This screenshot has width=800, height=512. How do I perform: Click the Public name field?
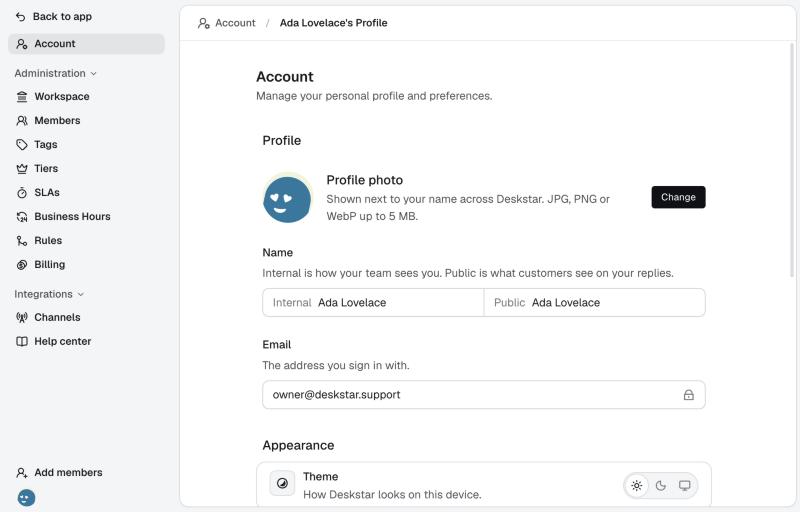point(594,302)
